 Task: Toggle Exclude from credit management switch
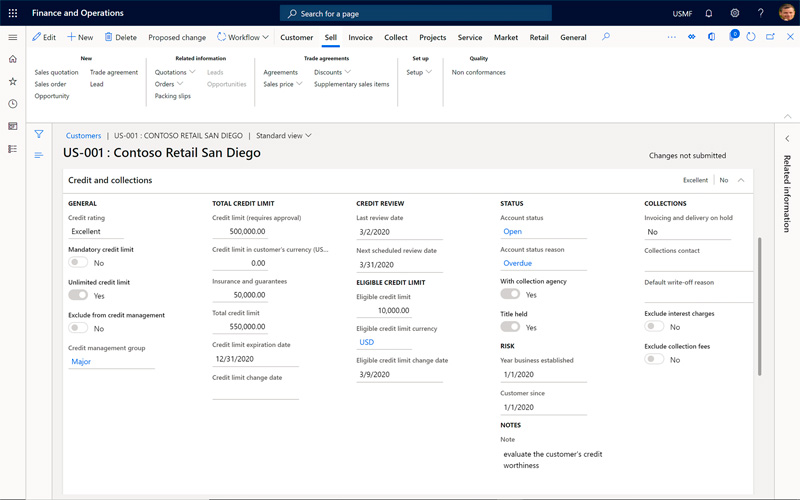tap(78, 328)
